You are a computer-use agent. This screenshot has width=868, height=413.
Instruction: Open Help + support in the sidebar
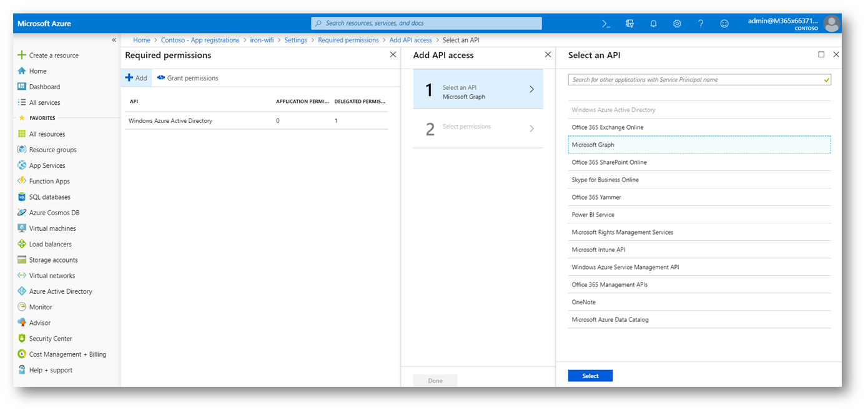coord(45,371)
